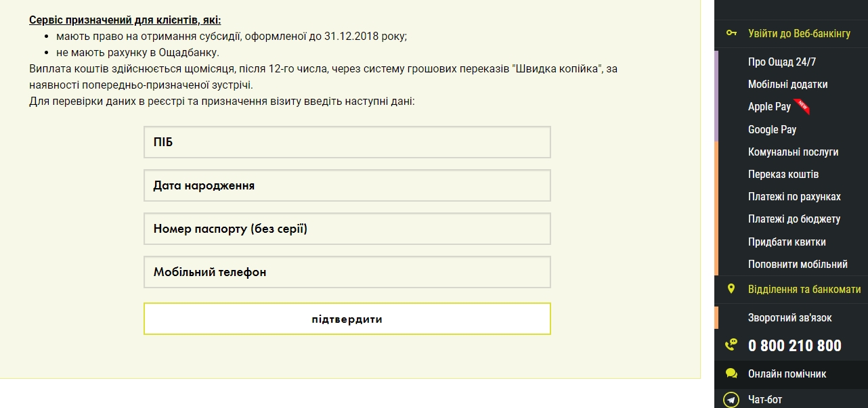Click the chat bubbles icon for online helper
868x408 pixels.
[x=731, y=373]
